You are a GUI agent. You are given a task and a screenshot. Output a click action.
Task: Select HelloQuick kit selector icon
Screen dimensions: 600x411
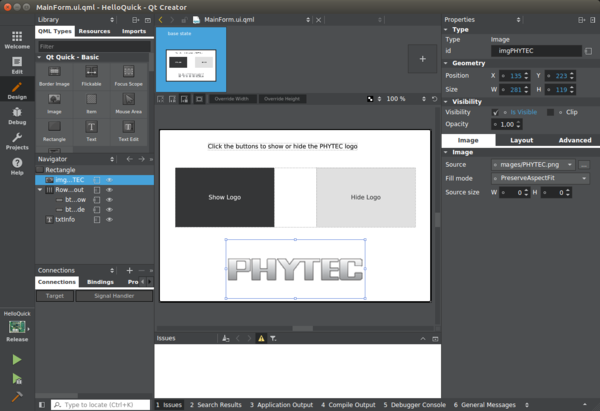point(17,327)
